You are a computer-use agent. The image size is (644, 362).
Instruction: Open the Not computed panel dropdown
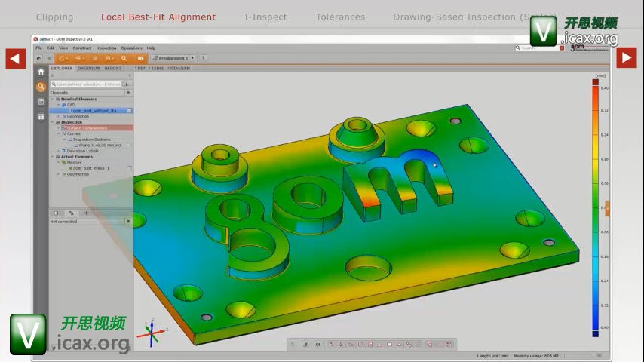coord(128,222)
